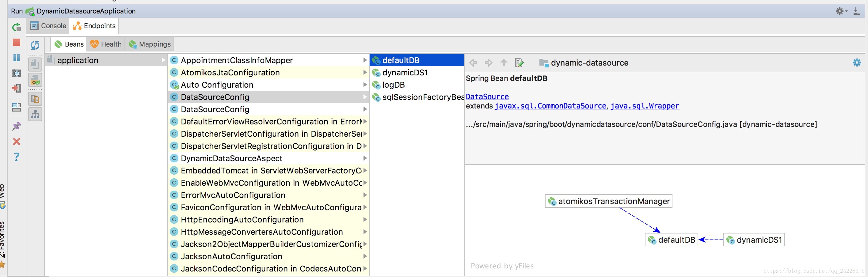
Task: Click the Restore Layout icon
Action: tap(17, 107)
